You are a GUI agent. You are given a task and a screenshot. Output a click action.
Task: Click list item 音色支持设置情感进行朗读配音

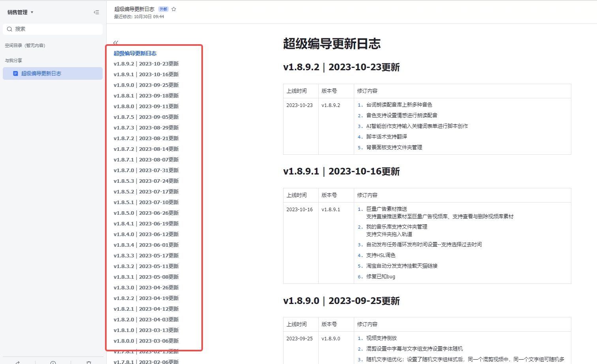click(x=402, y=115)
